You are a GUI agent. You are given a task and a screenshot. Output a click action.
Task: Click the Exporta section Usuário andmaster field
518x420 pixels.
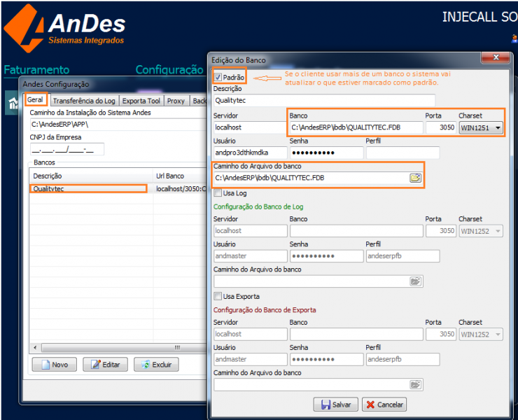[251, 359]
